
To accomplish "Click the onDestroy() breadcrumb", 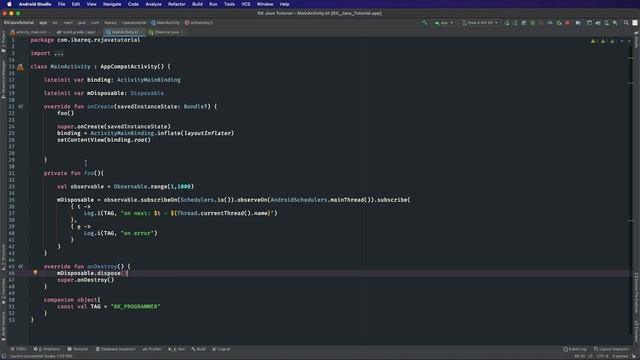I will [199, 23].
